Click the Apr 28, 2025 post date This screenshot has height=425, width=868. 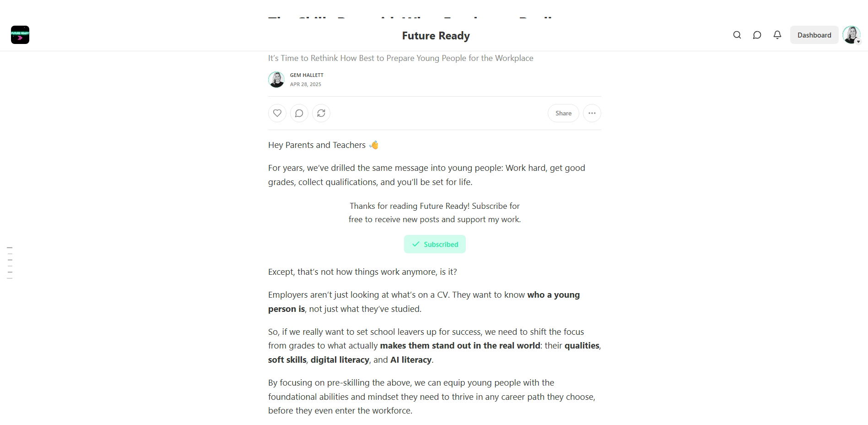click(306, 84)
